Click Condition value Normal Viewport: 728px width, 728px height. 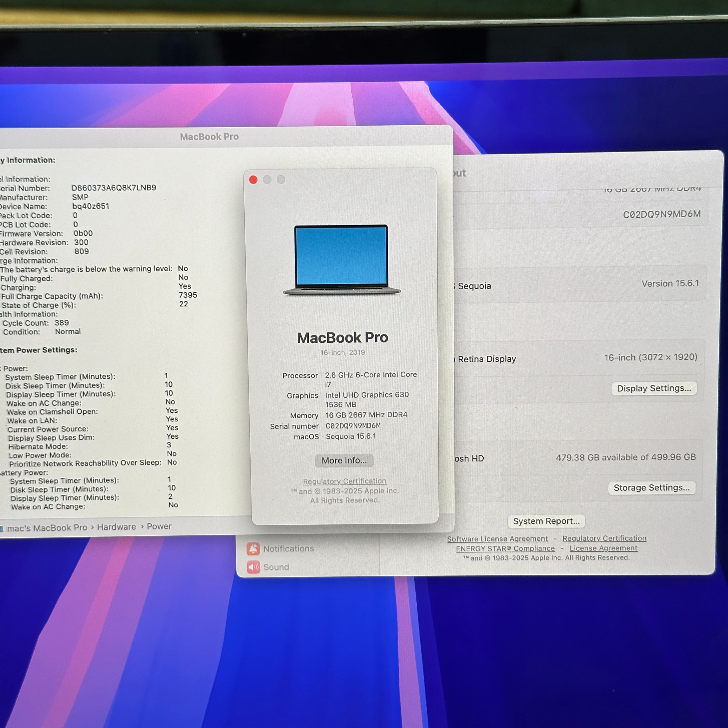68,331
